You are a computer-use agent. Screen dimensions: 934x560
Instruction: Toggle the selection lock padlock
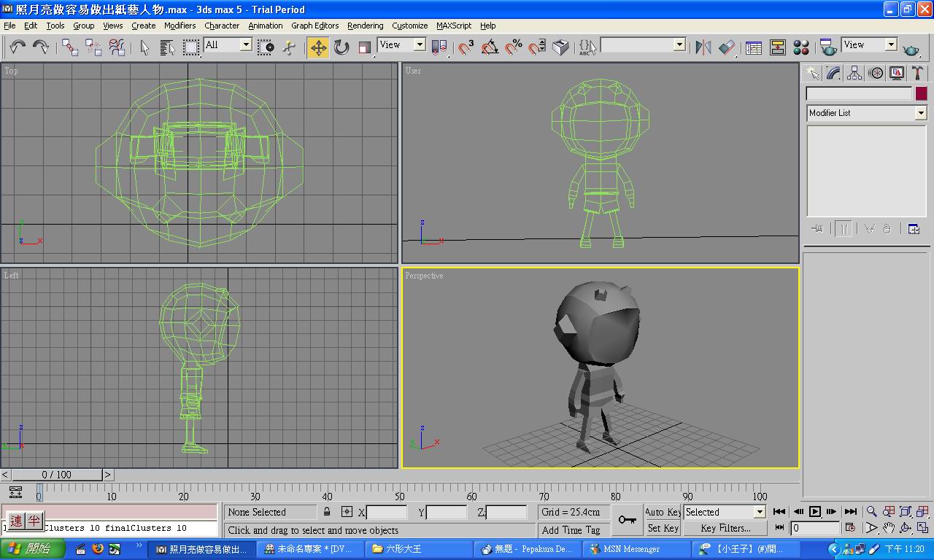pos(327,512)
